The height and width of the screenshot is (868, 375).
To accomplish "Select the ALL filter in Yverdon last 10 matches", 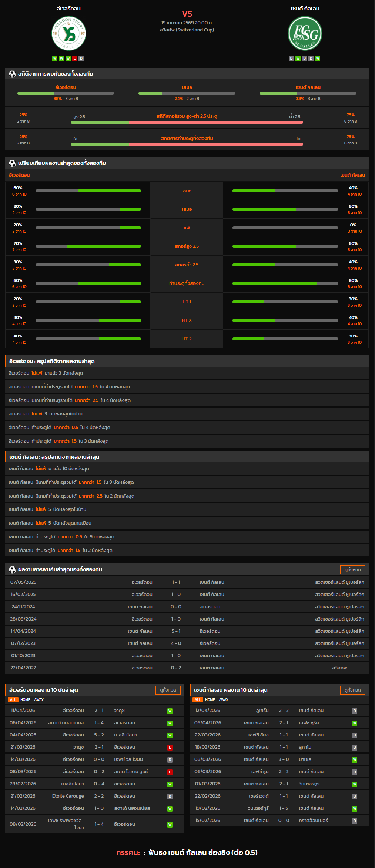I will 13,699.
